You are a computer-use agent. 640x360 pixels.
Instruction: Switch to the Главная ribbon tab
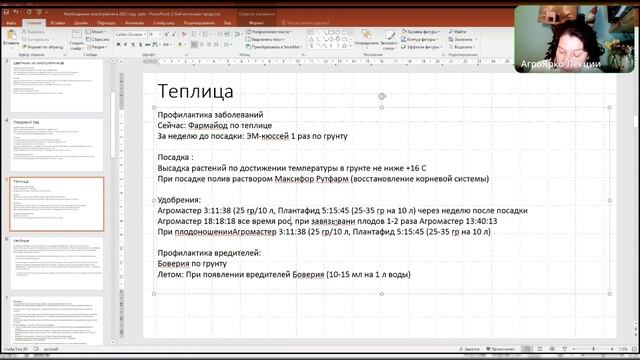[34, 23]
